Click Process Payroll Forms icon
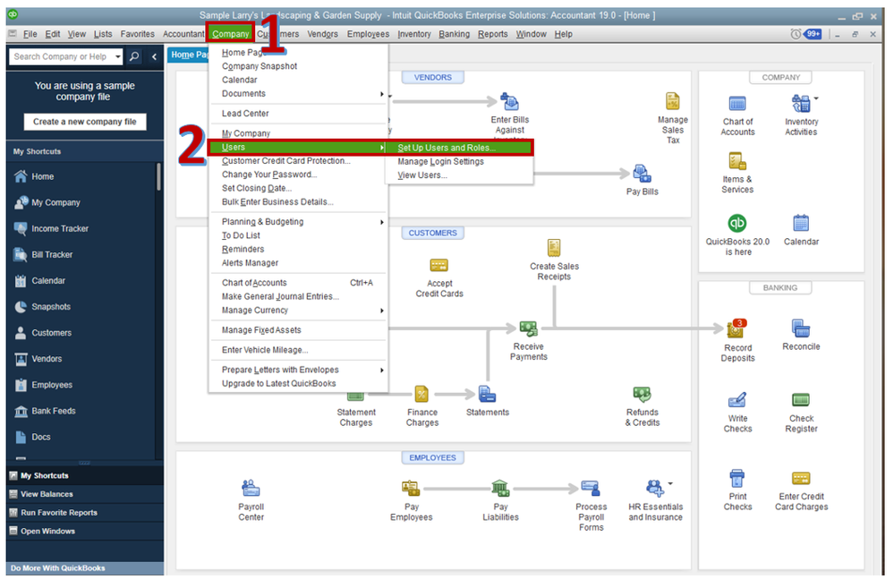The image size is (894, 588). 590,488
